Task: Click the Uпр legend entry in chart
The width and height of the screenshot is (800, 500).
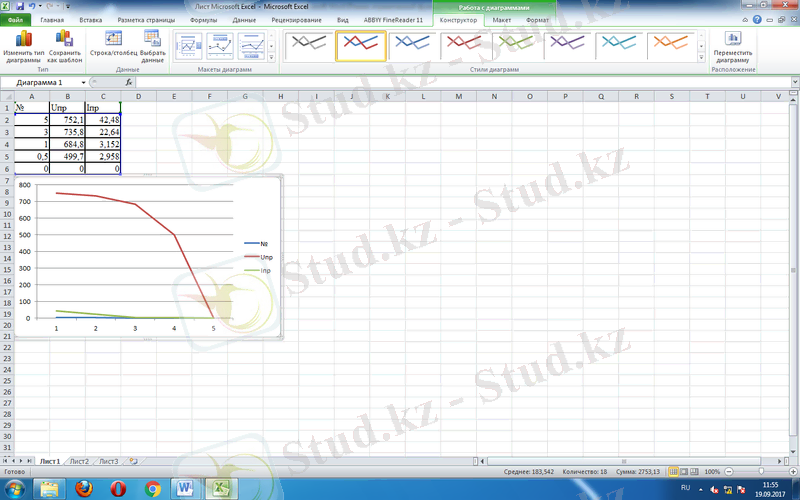Action: point(259,258)
